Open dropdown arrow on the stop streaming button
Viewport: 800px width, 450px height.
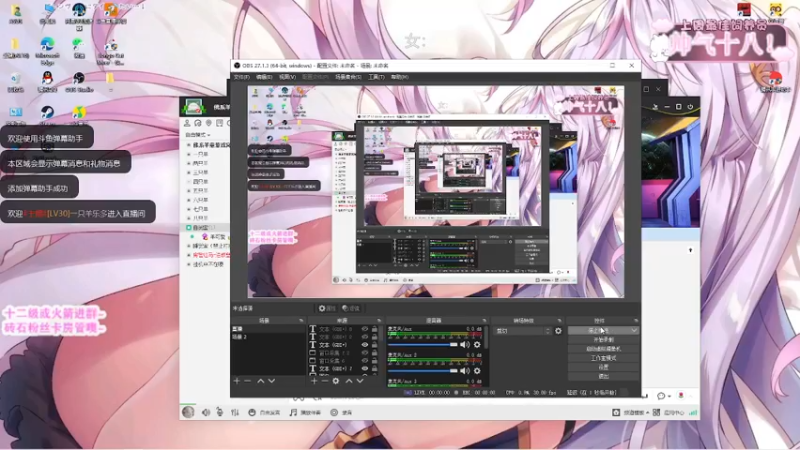click(634, 331)
